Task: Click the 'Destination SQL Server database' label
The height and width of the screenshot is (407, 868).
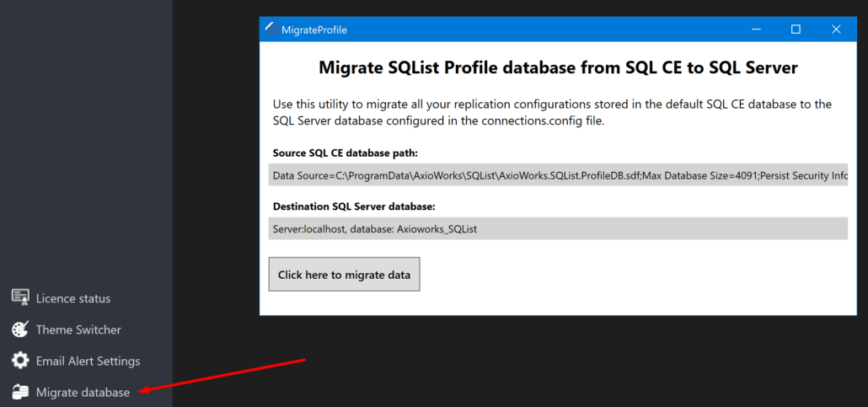Action: pyautogui.click(x=354, y=206)
